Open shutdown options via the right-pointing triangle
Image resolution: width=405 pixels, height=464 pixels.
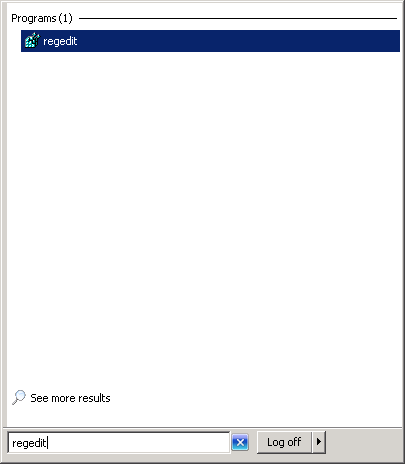(x=319, y=442)
